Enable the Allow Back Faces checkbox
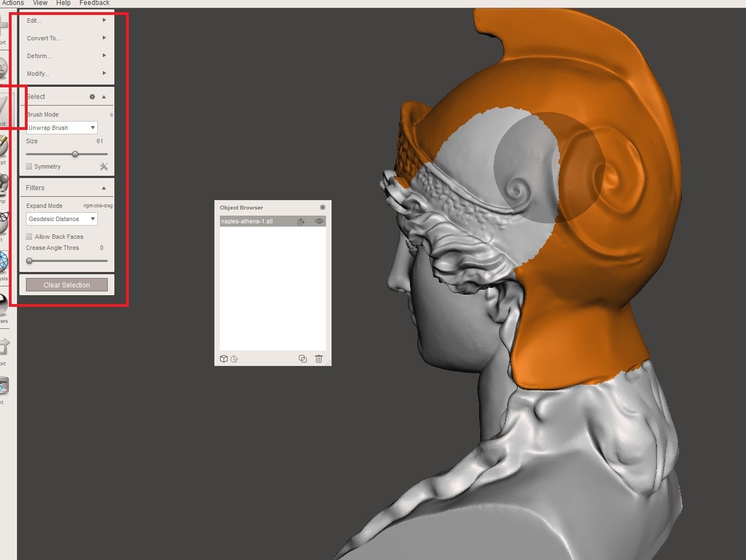The width and height of the screenshot is (746, 560). (x=29, y=236)
